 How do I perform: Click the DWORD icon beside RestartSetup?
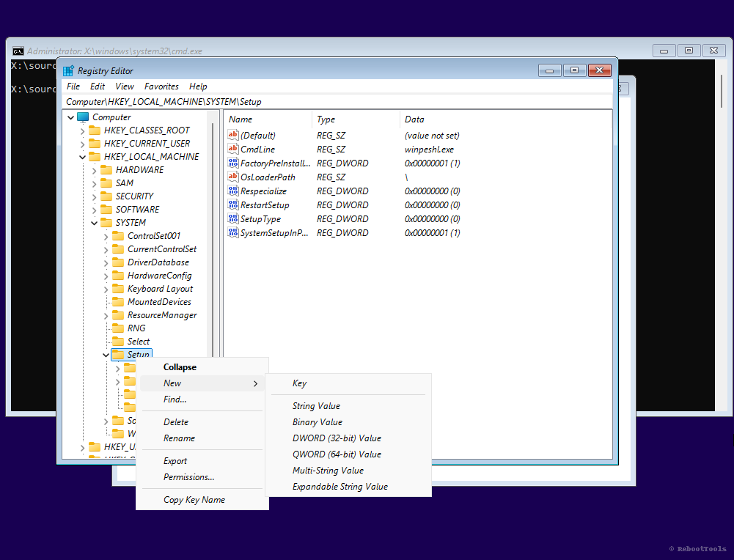click(x=232, y=205)
